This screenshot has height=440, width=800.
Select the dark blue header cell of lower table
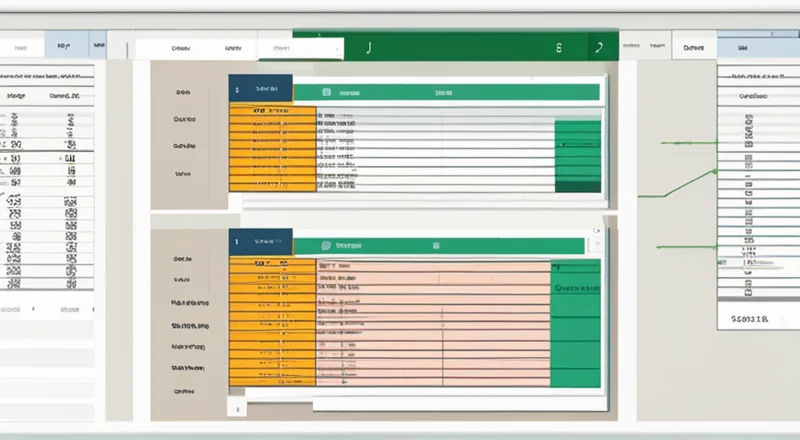260,242
